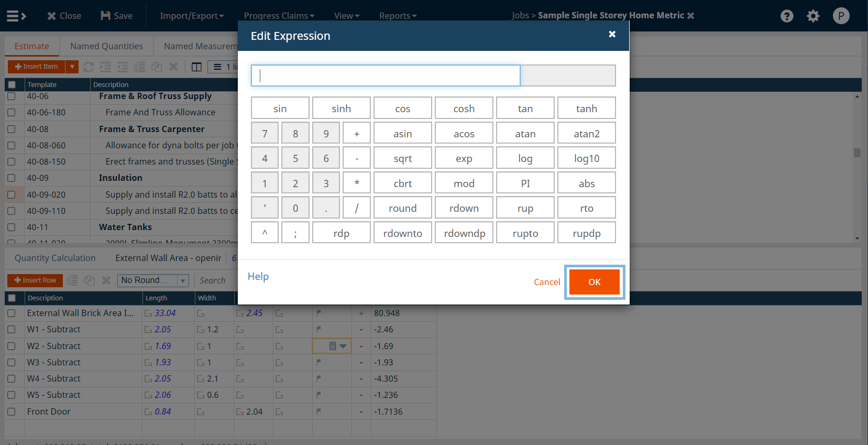Viewport: 868px width, 445px height.
Task: Toggle the main navigation menu icon
Action: (x=16, y=16)
